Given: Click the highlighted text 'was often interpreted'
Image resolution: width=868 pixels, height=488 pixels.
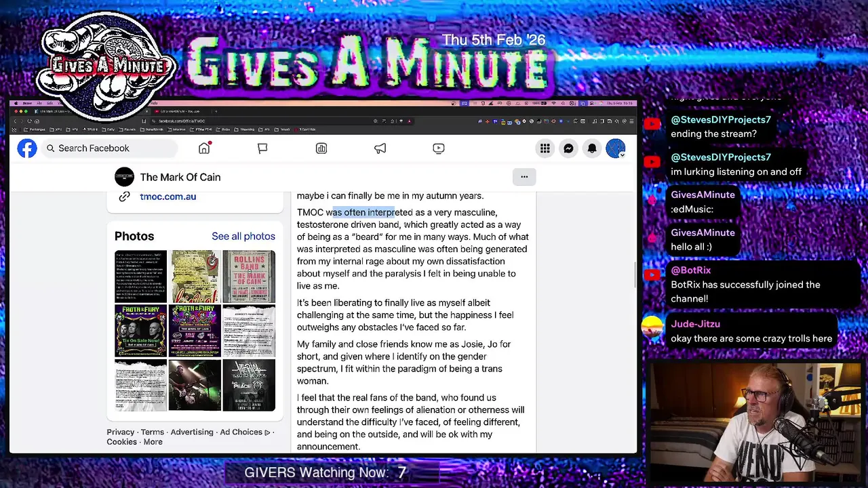Looking at the screenshot, I should [x=364, y=212].
